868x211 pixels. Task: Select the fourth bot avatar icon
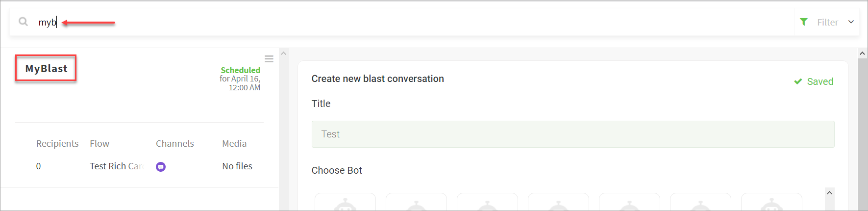tap(558, 202)
